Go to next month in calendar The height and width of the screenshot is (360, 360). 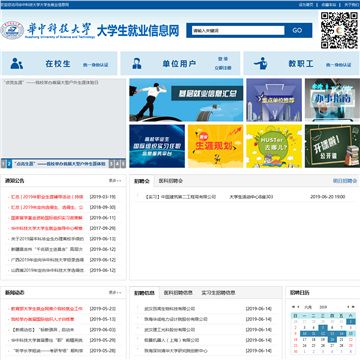click(348, 307)
